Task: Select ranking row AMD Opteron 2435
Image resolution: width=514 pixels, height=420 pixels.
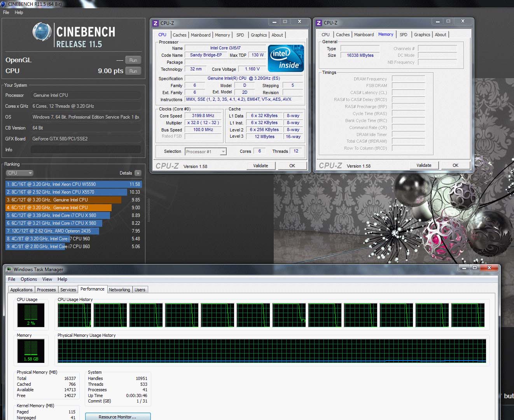Action: point(73,231)
